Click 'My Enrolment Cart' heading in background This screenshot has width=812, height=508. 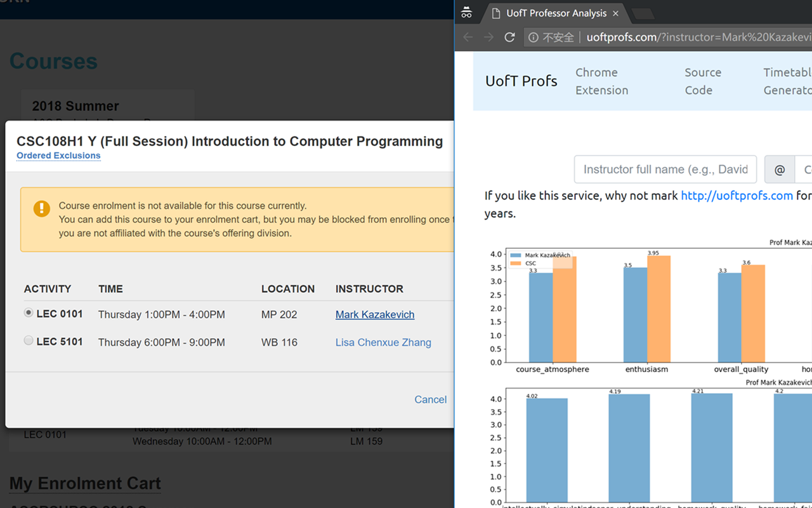click(x=85, y=483)
